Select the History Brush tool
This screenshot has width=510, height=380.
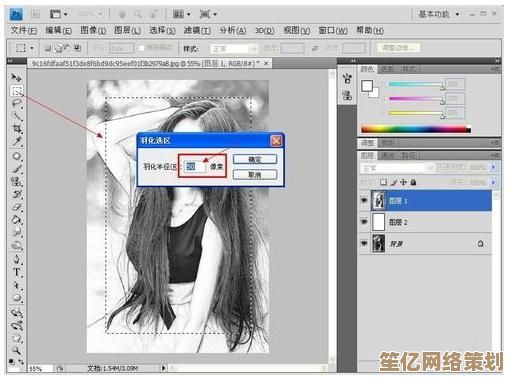[17, 194]
